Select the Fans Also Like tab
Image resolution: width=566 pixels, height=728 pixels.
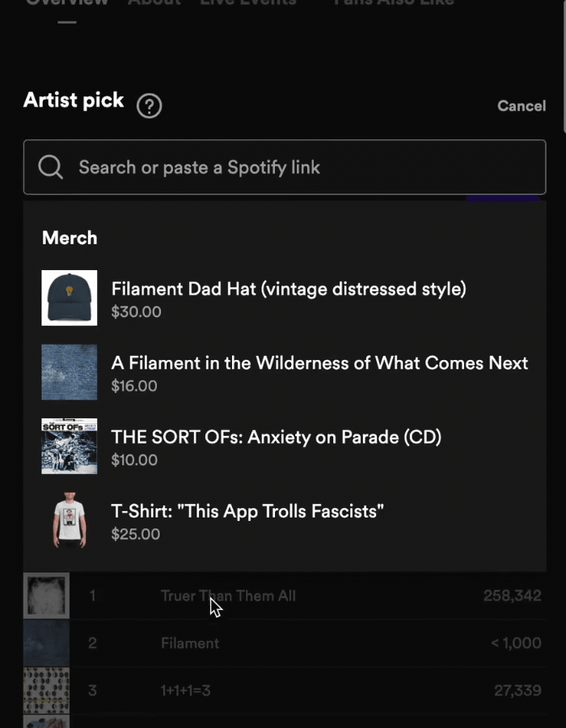click(394, 4)
